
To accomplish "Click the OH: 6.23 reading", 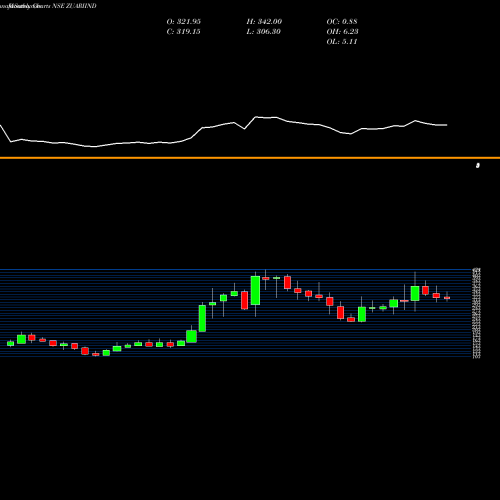I will [x=342, y=32].
